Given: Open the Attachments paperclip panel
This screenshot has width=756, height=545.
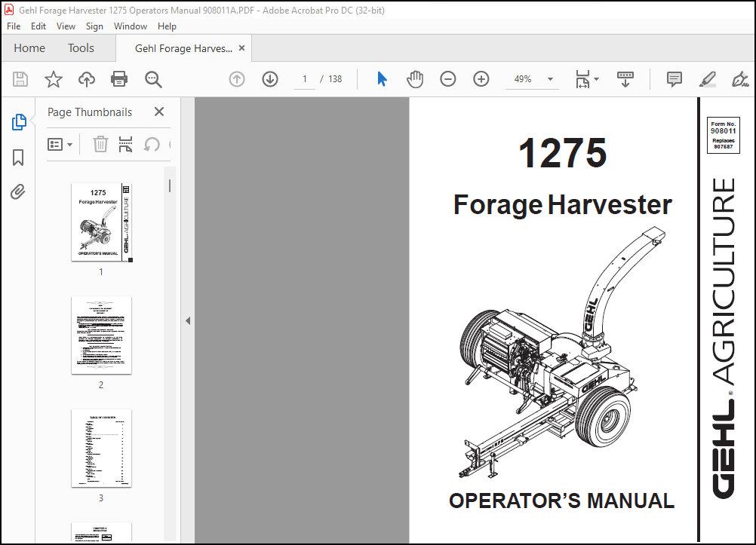Looking at the screenshot, I should point(18,191).
